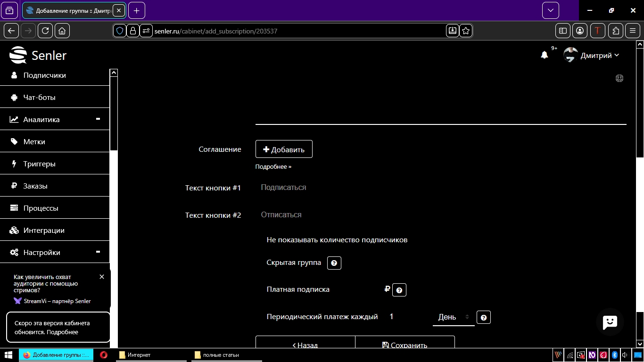Click the Senler logo
This screenshot has height=362, width=644.
38,55
